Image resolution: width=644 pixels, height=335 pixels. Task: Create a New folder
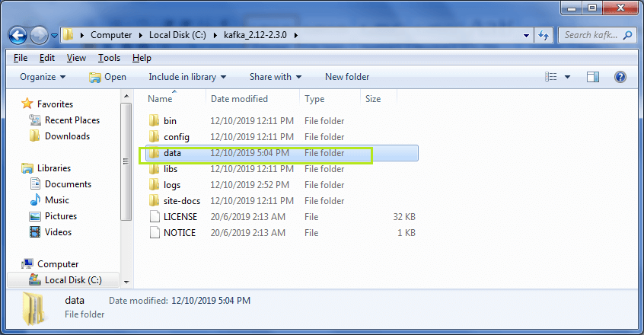tap(347, 77)
